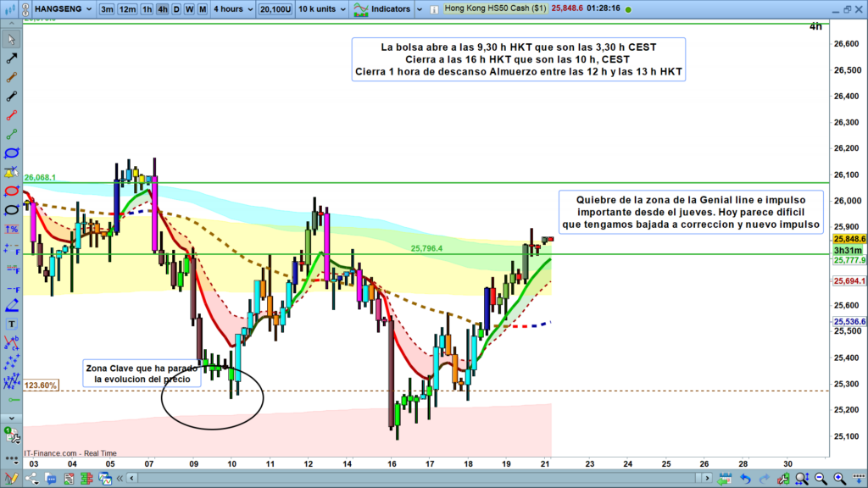Click the 20,100U units button

[274, 9]
